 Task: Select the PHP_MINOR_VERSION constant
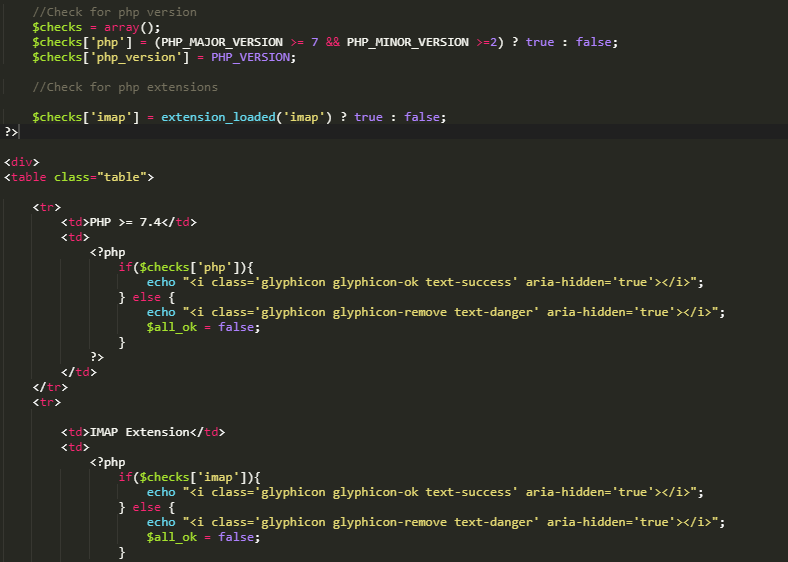pos(408,42)
